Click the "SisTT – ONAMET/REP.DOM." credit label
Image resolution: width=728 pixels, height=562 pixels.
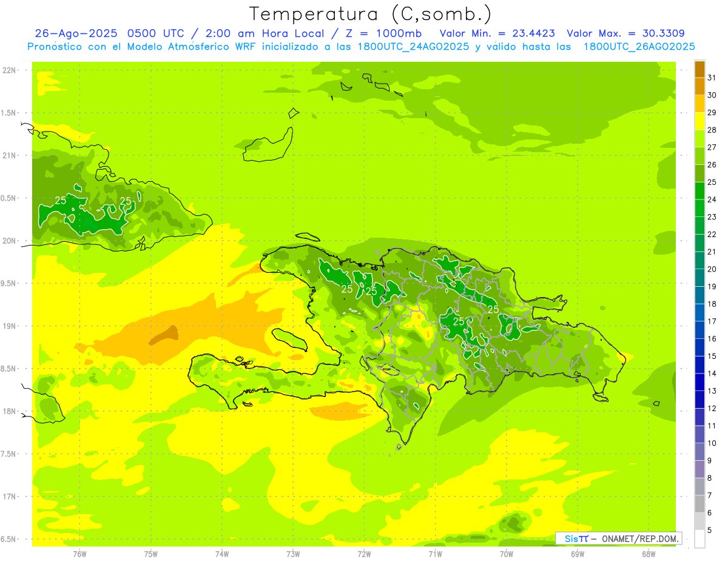coord(619,538)
